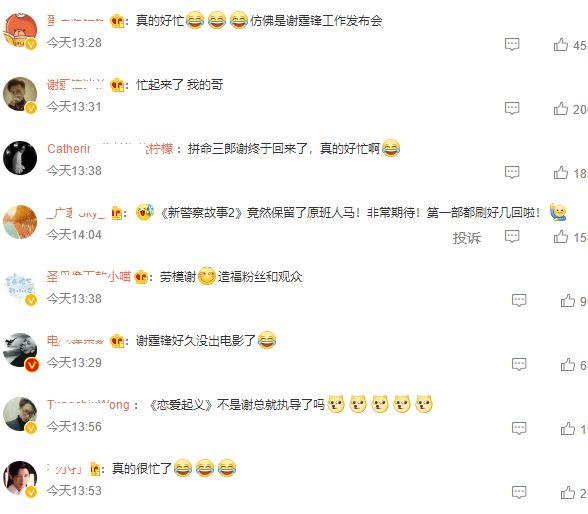
Task: Open reply on the 拼命三郎谢终于回来了 comment
Action: pos(512,172)
